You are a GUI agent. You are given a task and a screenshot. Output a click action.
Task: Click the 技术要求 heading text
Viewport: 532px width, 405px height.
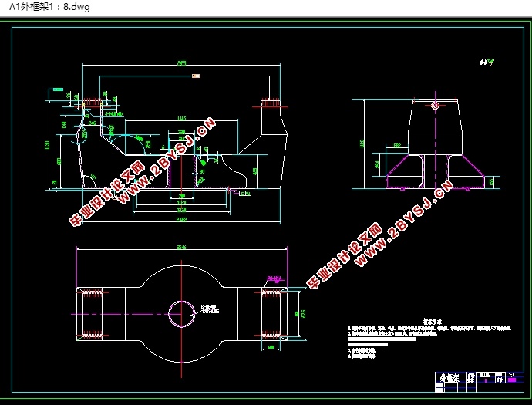coord(433,321)
